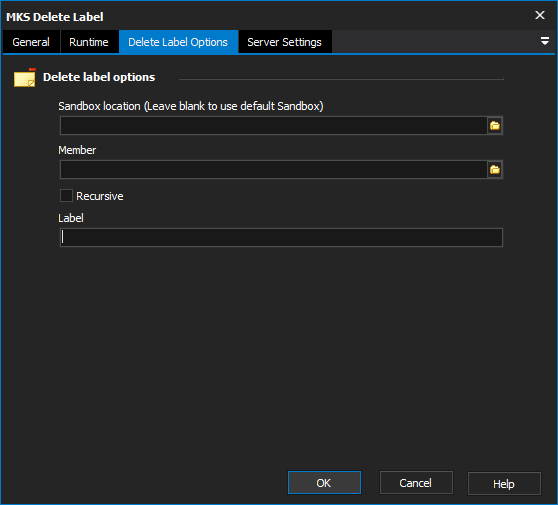
Task: Open tab list dropdown arrow
Action: click(544, 41)
